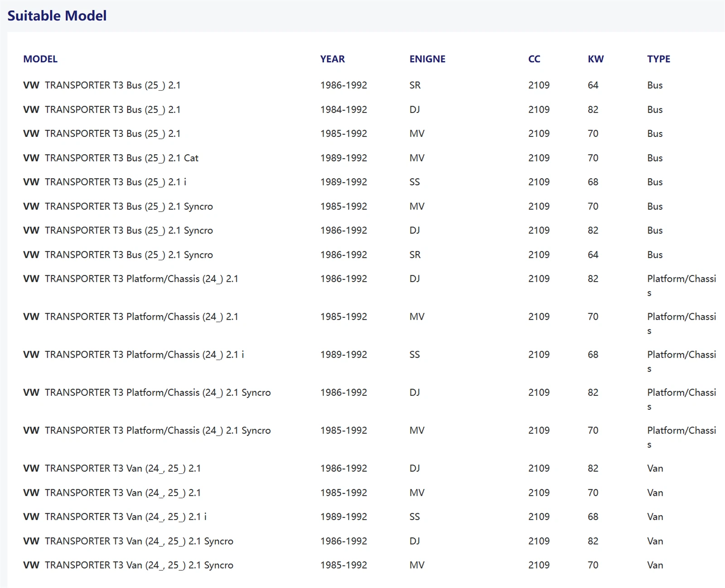Viewport: 725px width, 588px height.
Task: Click year 1989-1992 in Platform/Chassis 2.1 i row
Action: [x=344, y=355]
